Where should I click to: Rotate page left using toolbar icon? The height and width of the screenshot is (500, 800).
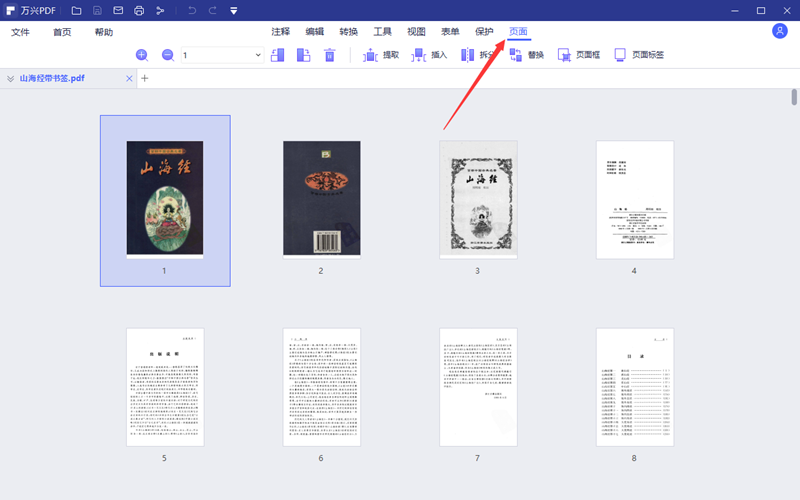click(x=279, y=55)
